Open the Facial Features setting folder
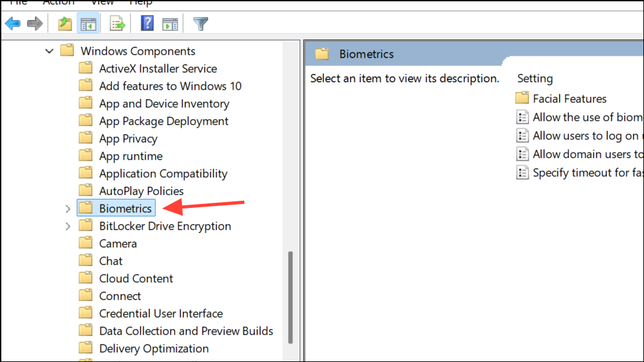 (569, 98)
